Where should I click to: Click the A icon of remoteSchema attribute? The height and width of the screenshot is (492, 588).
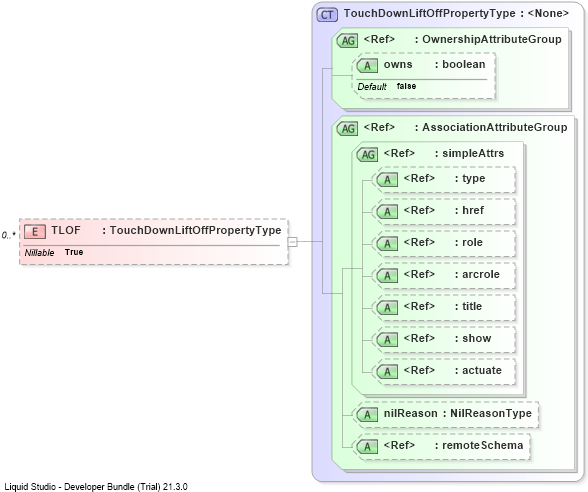367,447
